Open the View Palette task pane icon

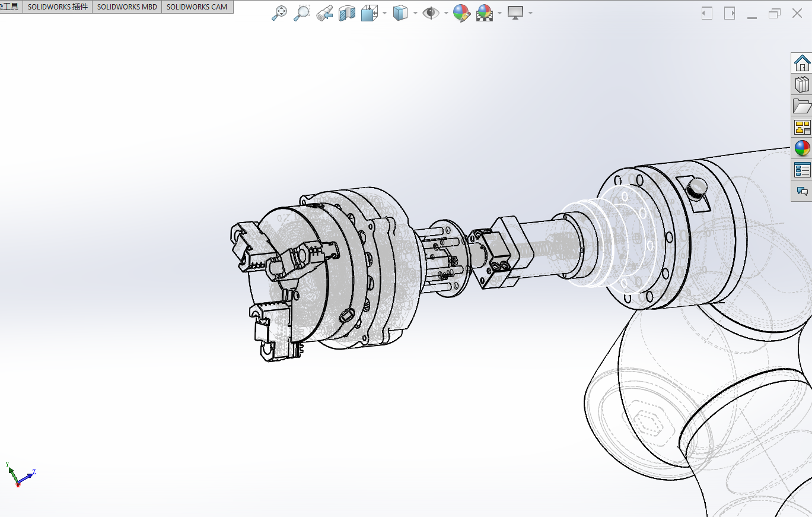tap(802, 127)
